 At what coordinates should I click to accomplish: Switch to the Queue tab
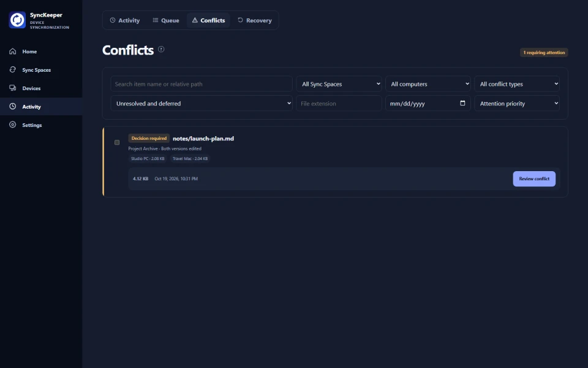[x=166, y=20]
